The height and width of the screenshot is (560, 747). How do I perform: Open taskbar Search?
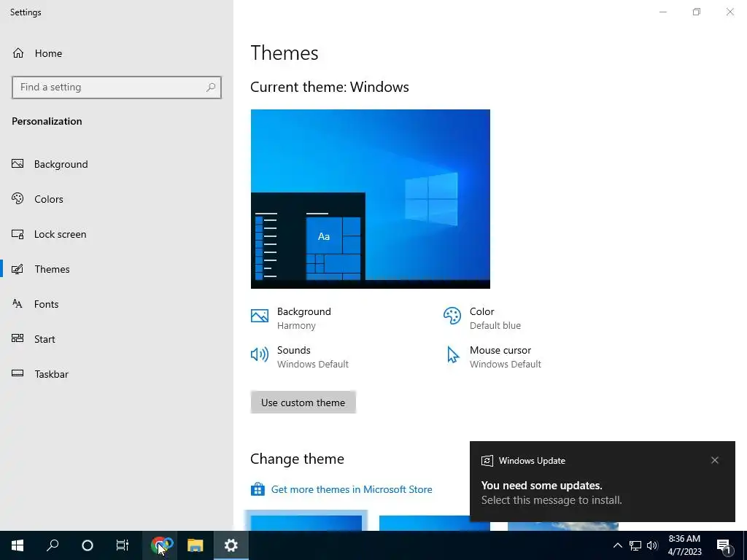point(53,545)
